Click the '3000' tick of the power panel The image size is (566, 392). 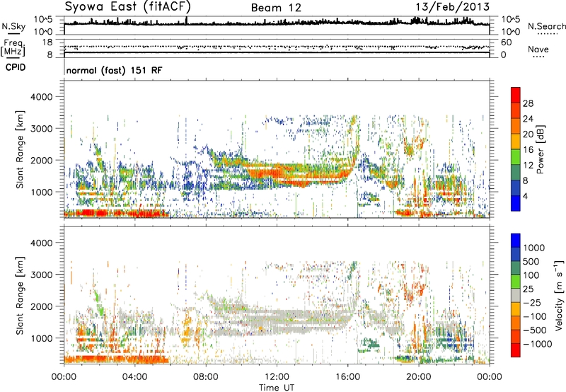click(x=41, y=129)
